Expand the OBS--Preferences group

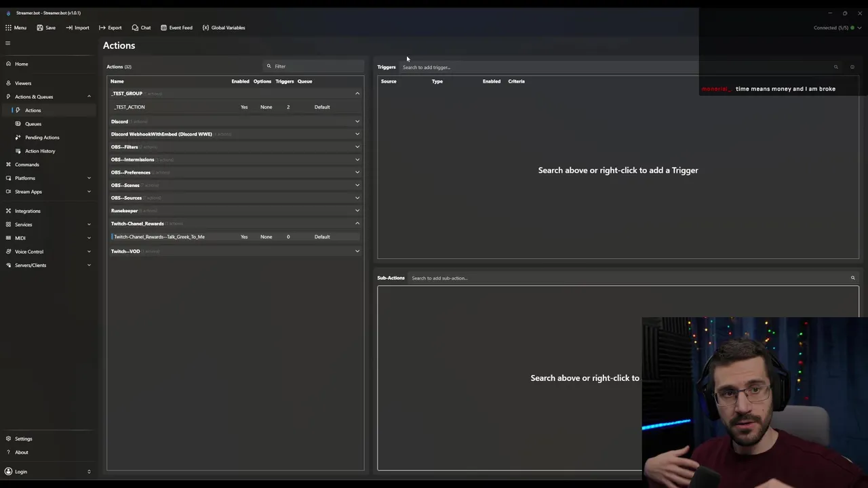(x=357, y=172)
